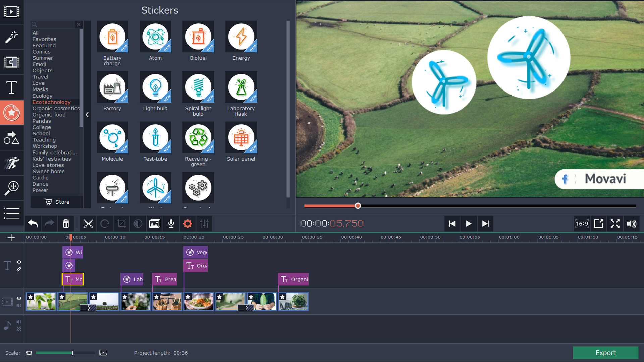This screenshot has height=362, width=644.
Task: Open the sticker Store
Action: (56, 202)
